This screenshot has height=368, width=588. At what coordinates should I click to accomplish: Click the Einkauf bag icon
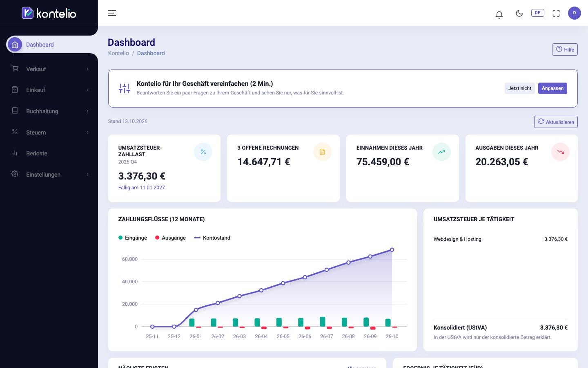[15, 90]
